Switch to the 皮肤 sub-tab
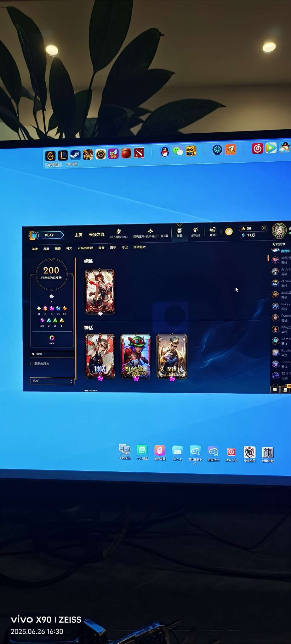This screenshot has width=291, height=644. point(46,248)
